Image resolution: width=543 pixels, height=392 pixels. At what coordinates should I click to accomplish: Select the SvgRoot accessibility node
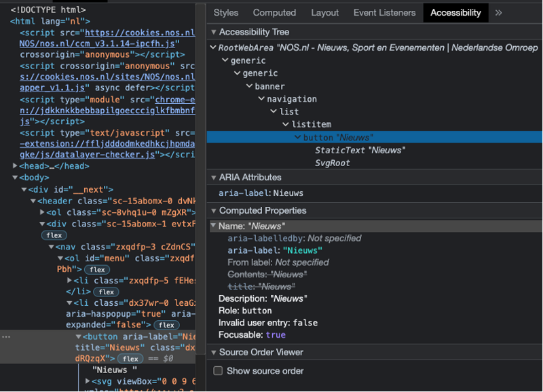(x=332, y=163)
